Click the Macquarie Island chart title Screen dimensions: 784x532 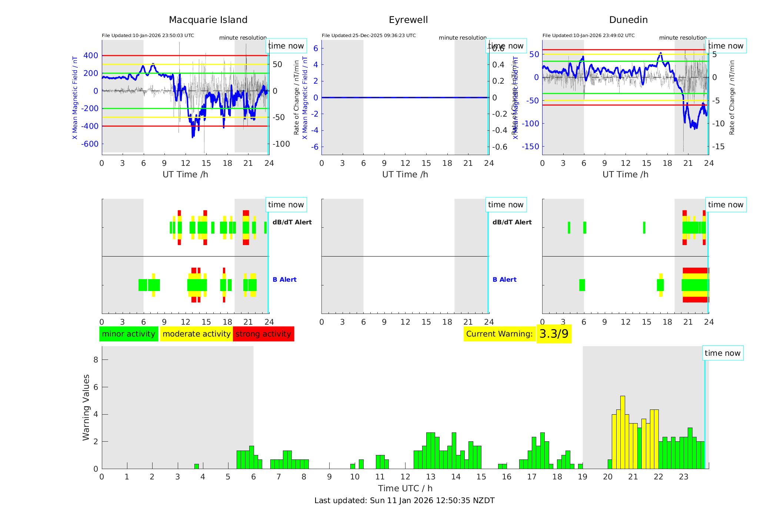click(x=208, y=20)
